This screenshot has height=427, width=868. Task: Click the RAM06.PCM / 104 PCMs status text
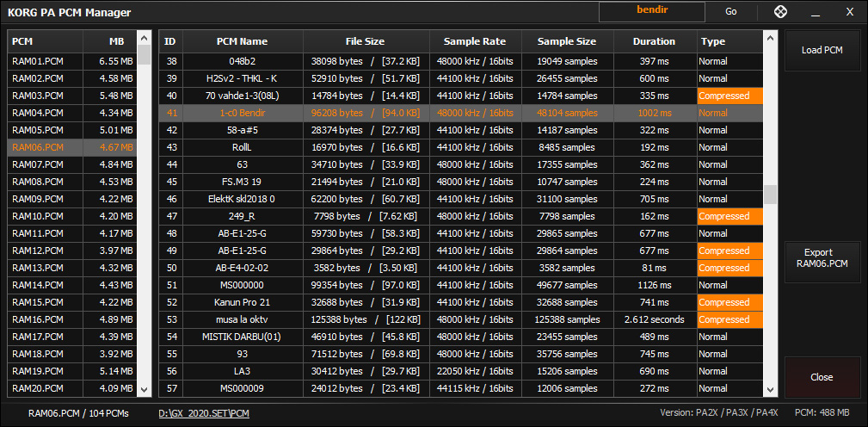point(78,413)
